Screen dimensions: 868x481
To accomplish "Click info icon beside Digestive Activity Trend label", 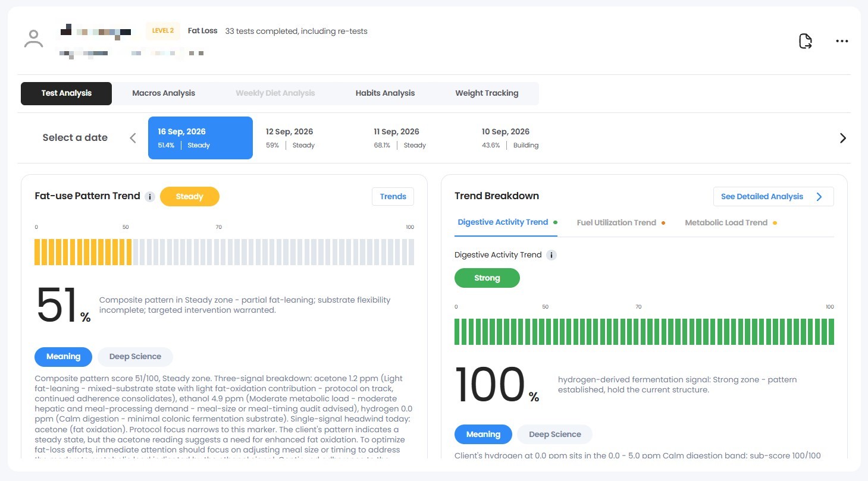I will tap(551, 255).
